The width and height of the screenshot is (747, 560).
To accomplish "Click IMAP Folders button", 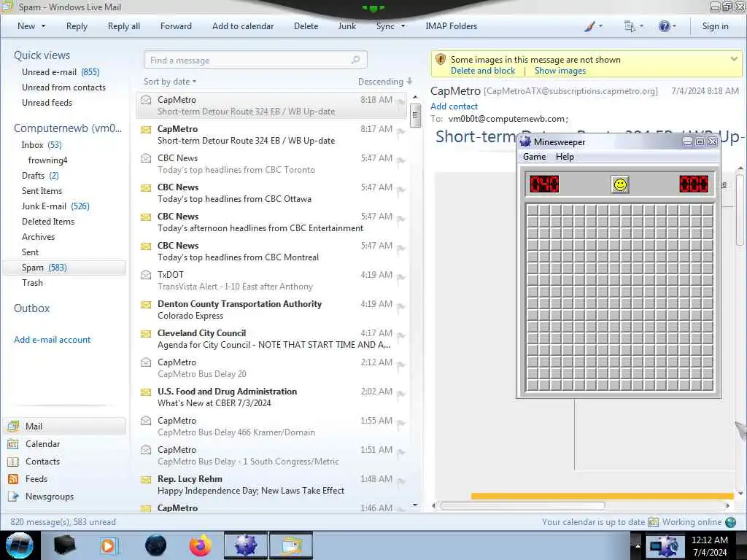I will pyautogui.click(x=451, y=26).
